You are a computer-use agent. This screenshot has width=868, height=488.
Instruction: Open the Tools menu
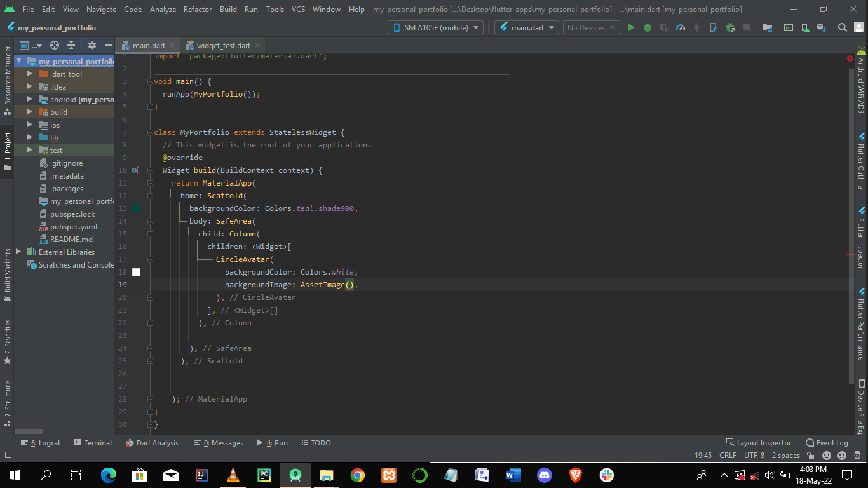point(275,9)
